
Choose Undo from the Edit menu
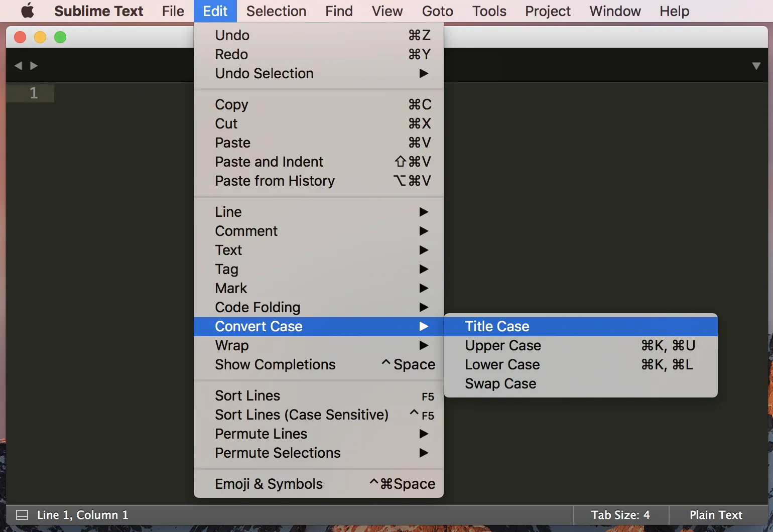pos(319,35)
